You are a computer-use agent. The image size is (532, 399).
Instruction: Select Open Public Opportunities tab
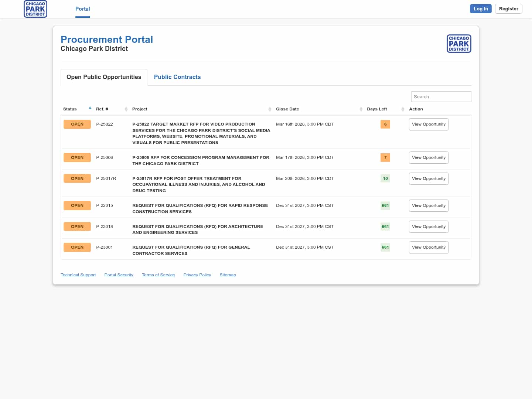click(x=104, y=77)
